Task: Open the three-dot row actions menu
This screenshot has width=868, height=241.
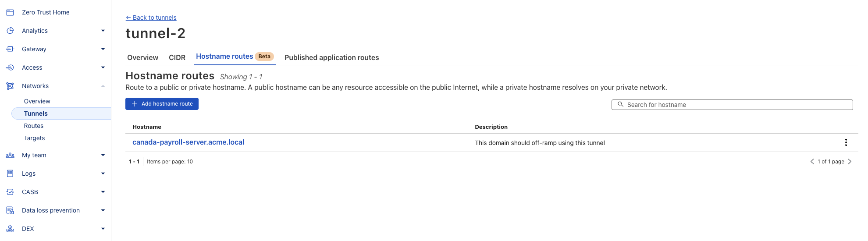Action: 846,142
